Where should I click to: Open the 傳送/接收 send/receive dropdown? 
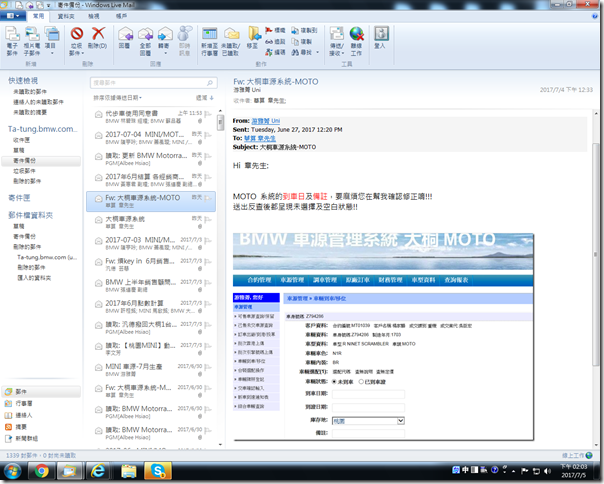point(337,41)
